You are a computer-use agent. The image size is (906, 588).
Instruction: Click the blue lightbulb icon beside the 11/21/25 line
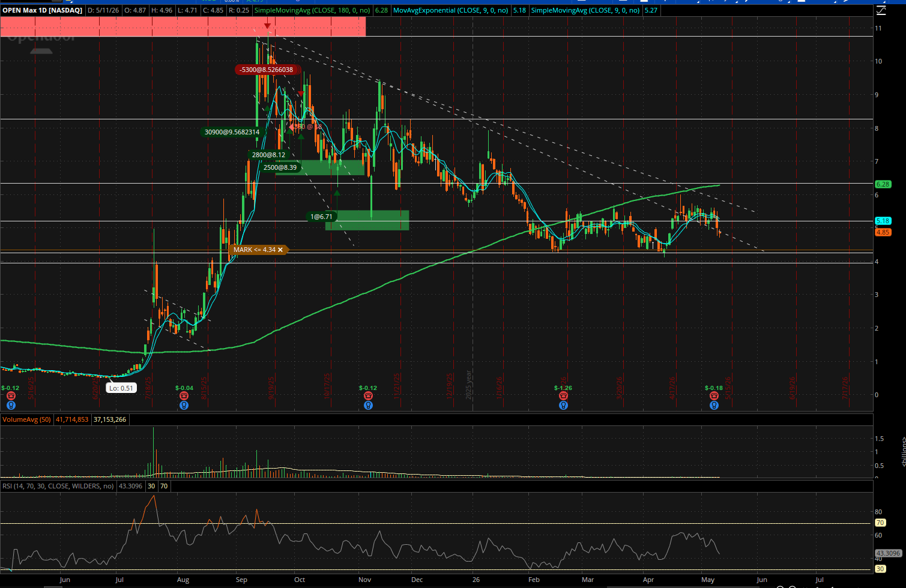(368, 406)
